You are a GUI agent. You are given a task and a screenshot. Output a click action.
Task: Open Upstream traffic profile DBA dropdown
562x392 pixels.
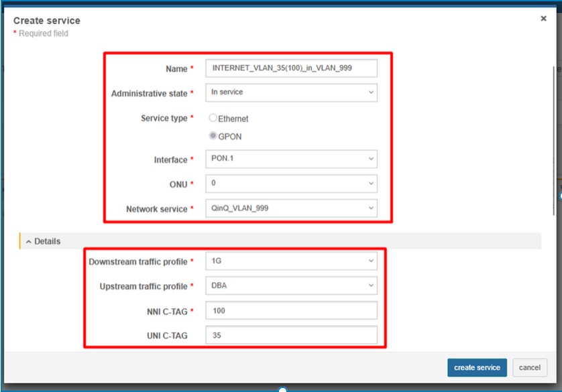[x=291, y=286]
